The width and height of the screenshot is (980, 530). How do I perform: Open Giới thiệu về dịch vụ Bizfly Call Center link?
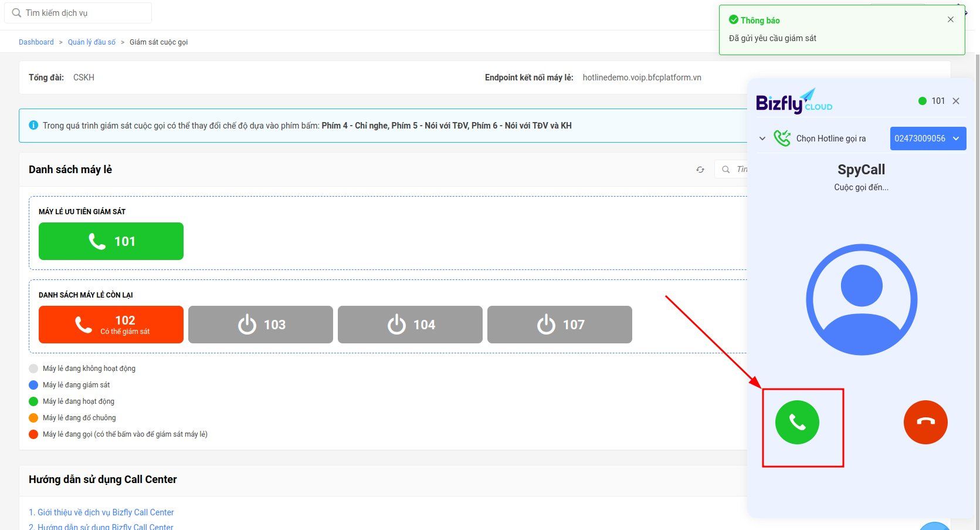(101, 512)
